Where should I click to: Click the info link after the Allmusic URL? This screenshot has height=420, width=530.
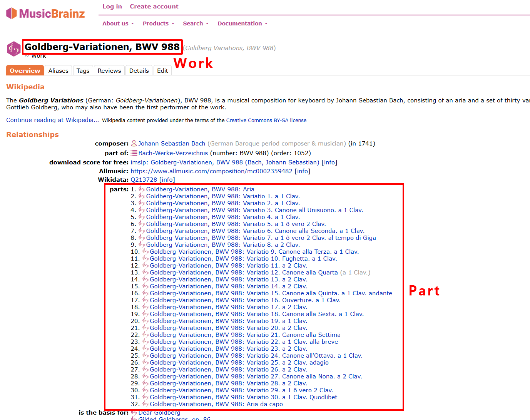coord(303,171)
